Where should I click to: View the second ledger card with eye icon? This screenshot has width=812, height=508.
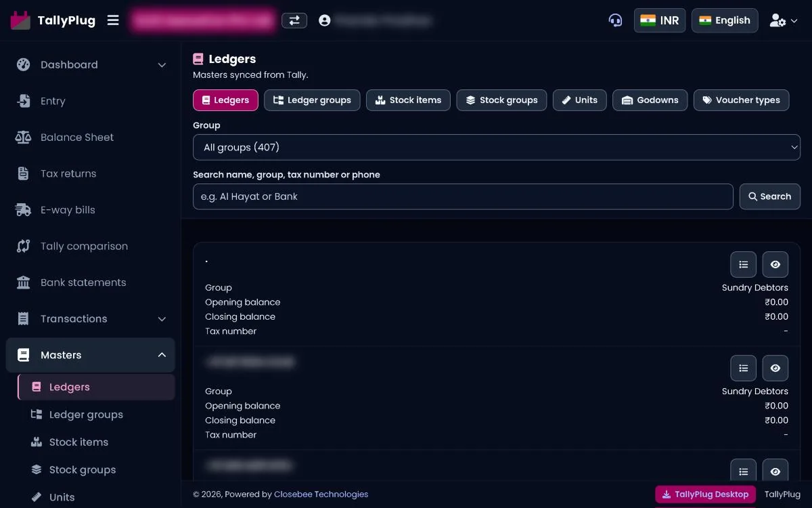click(x=775, y=368)
